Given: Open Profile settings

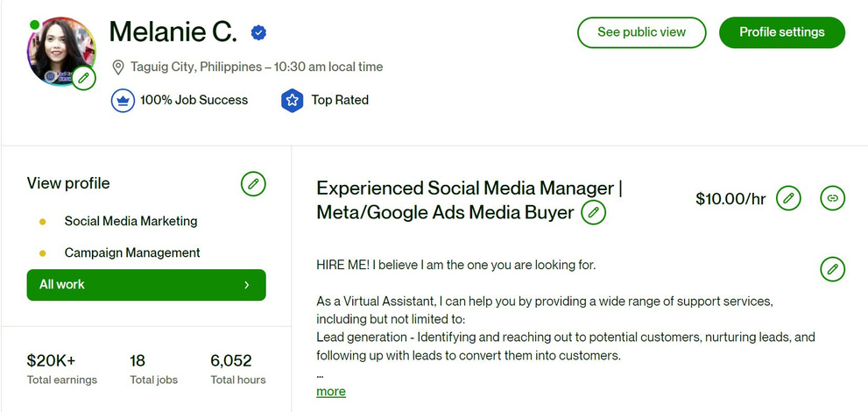Looking at the screenshot, I should pyautogui.click(x=782, y=32).
